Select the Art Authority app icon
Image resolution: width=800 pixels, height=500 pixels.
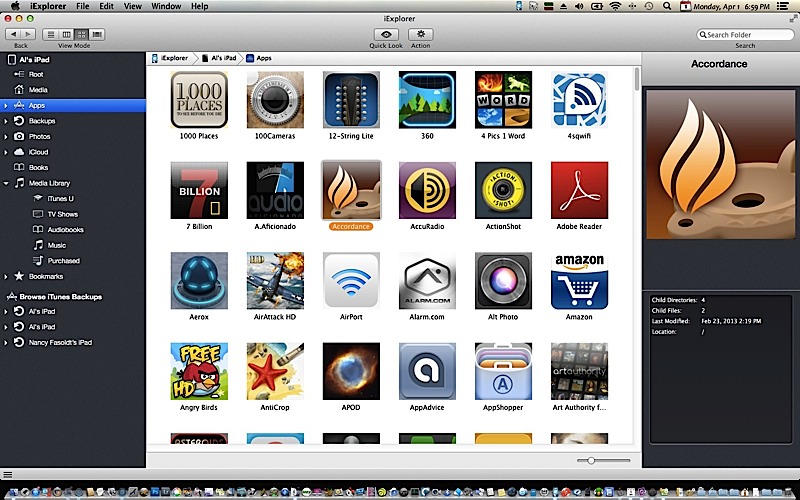point(579,371)
